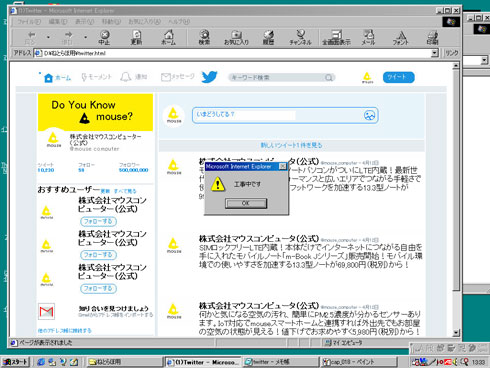490x368 pixels.
Task: Click the Start (スタート) button
Action: pos(16,362)
